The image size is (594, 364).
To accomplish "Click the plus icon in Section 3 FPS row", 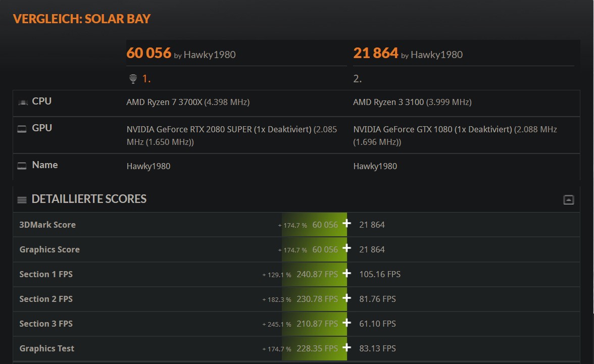I will point(346,322).
